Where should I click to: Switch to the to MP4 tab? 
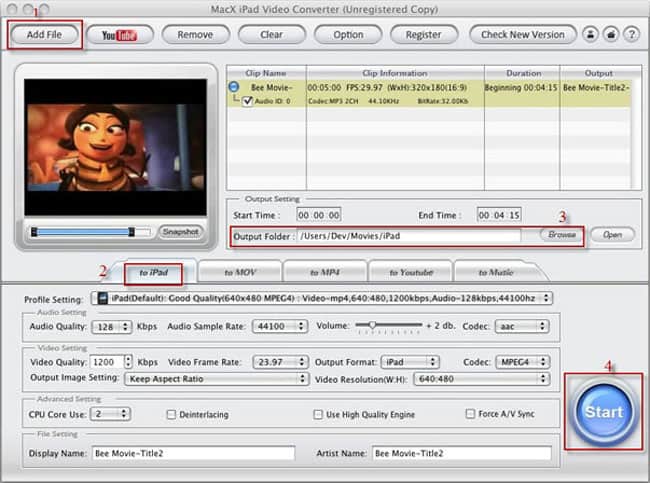point(325,272)
